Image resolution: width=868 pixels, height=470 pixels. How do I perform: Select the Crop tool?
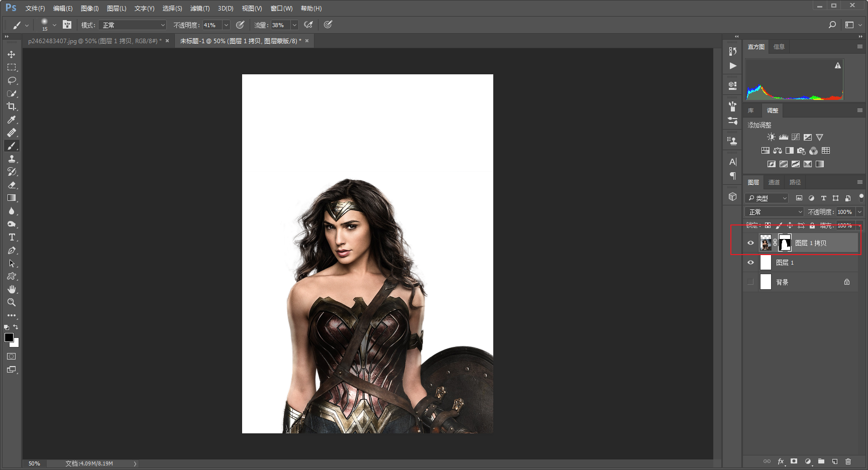click(12, 106)
